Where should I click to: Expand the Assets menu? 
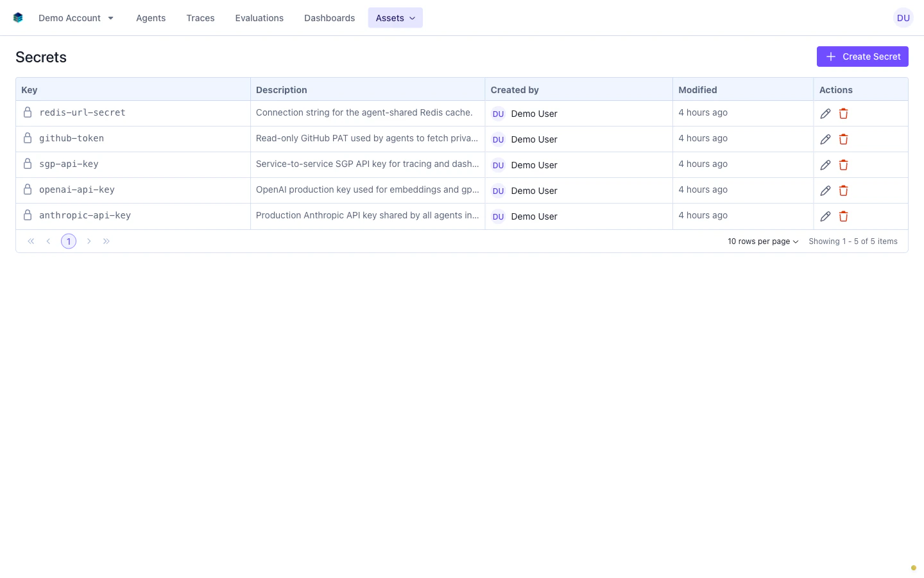tap(395, 18)
